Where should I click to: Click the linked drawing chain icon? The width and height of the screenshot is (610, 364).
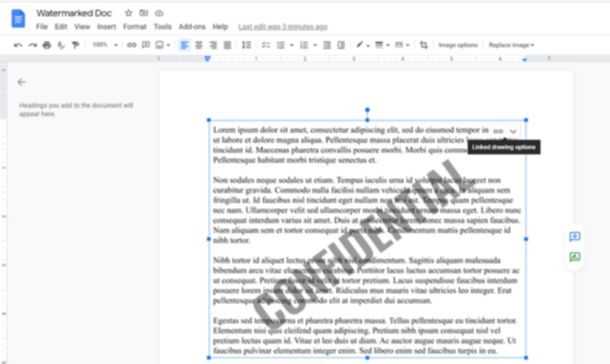(x=498, y=132)
